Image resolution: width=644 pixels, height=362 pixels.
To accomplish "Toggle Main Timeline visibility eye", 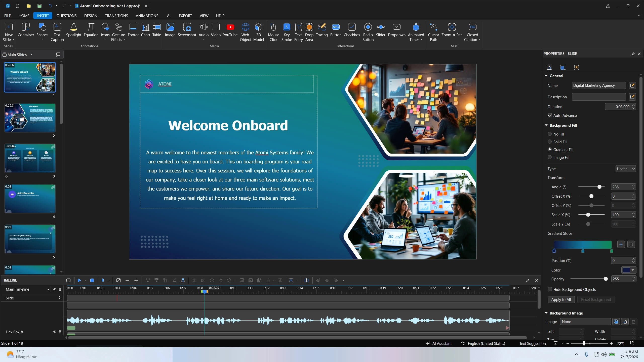I will pos(55,289).
